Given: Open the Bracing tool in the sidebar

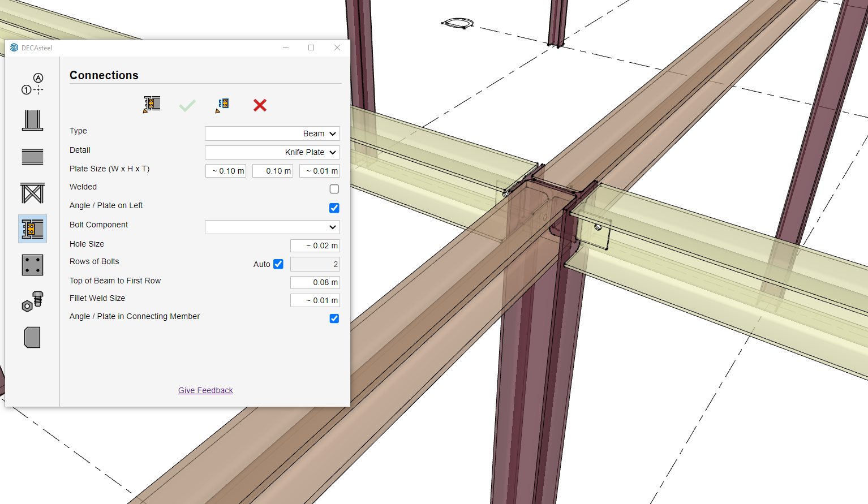Looking at the screenshot, I should 32,193.
